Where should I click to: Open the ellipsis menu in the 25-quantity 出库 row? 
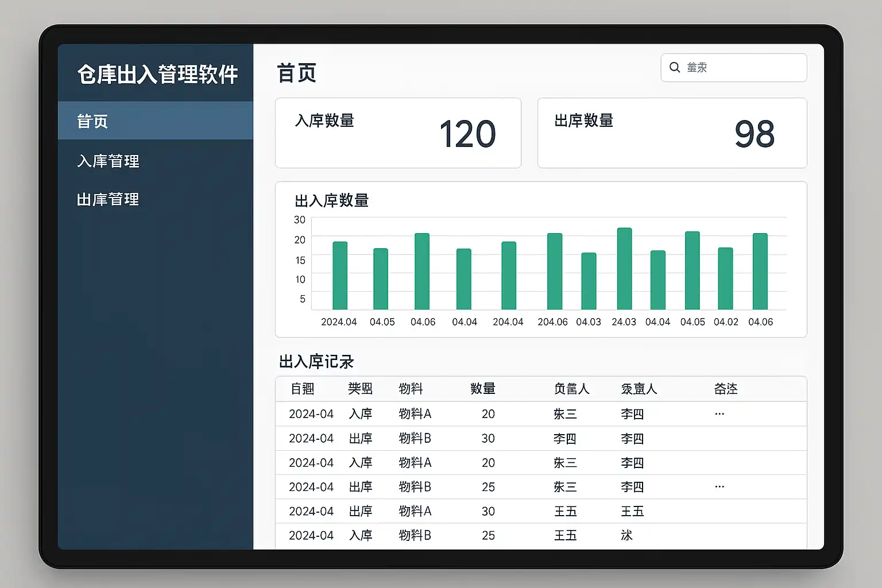point(719,487)
